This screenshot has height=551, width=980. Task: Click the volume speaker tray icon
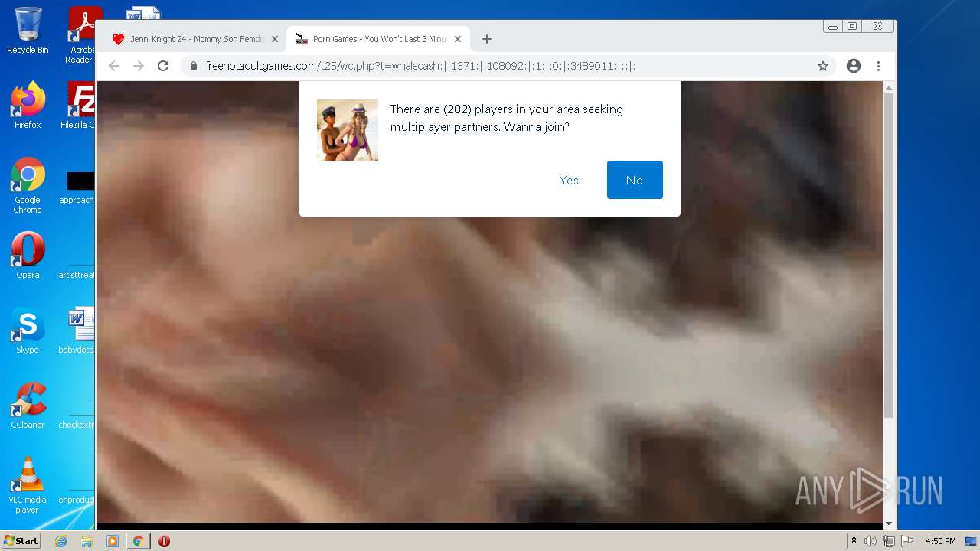(x=871, y=541)
